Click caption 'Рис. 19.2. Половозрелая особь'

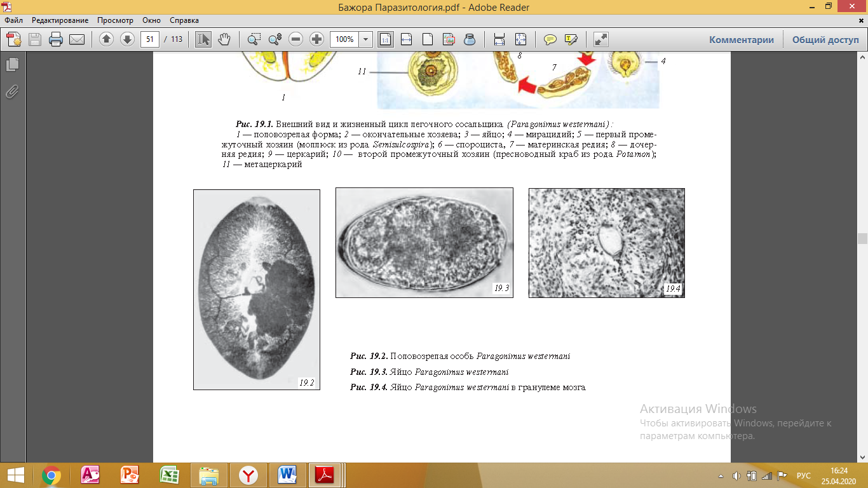(460, 356)
